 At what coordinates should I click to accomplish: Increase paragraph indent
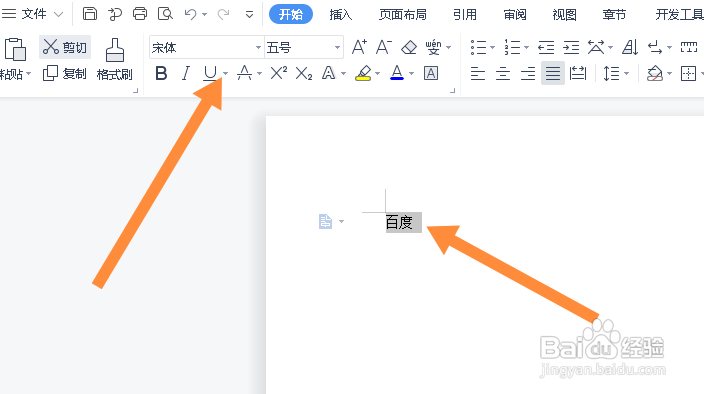(571, 47)
